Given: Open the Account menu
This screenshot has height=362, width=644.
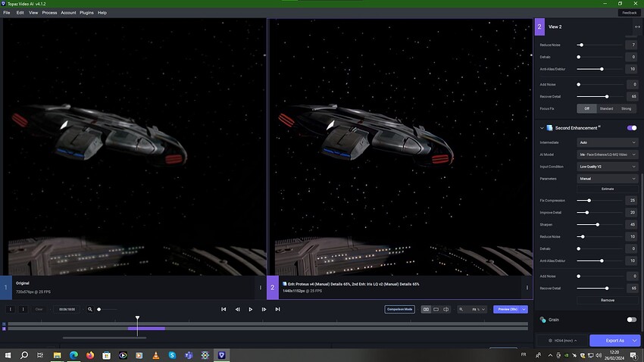Looking at the screenshot, I should (68, 13).
